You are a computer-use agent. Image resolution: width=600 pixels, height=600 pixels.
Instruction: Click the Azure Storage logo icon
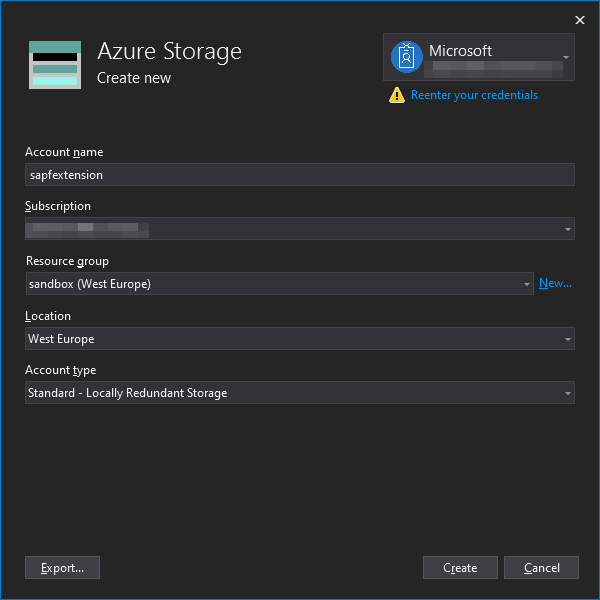click(x=55, y=65)
